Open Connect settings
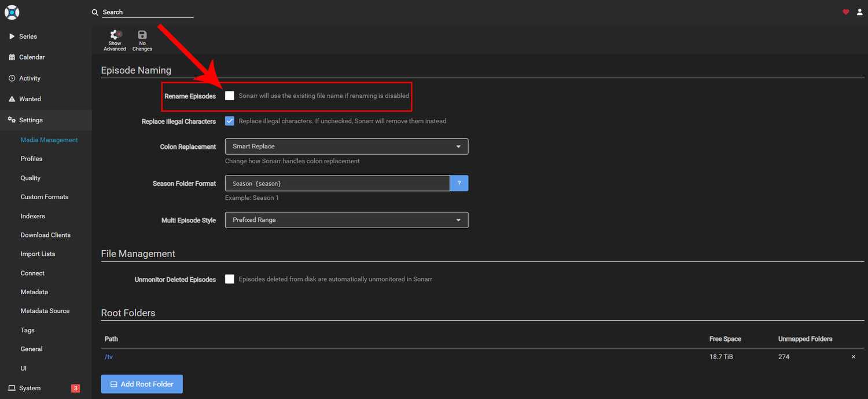The width and height of the screenshot is (868, 399). 32,273
